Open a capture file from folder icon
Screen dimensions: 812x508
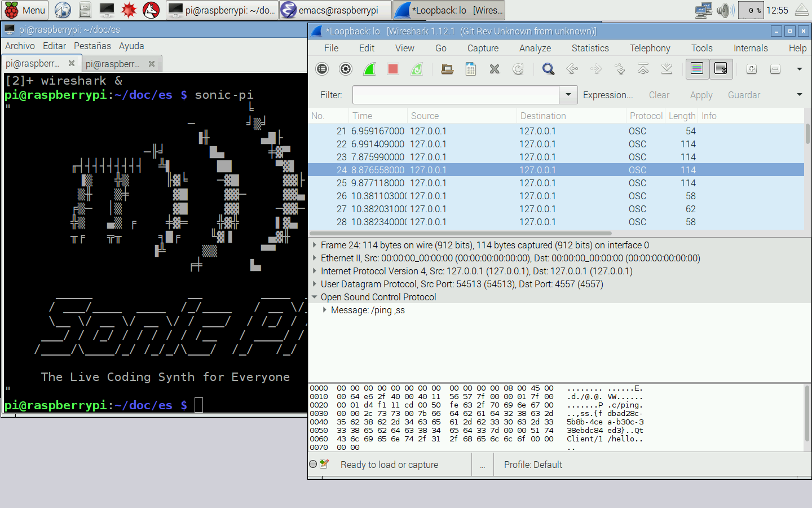(x=447, y=69)
